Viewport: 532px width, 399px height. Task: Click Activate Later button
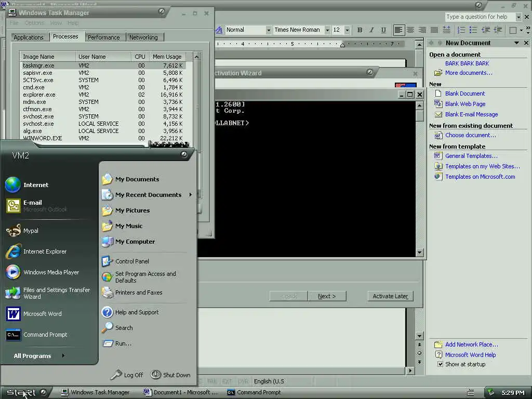(391, 296)
